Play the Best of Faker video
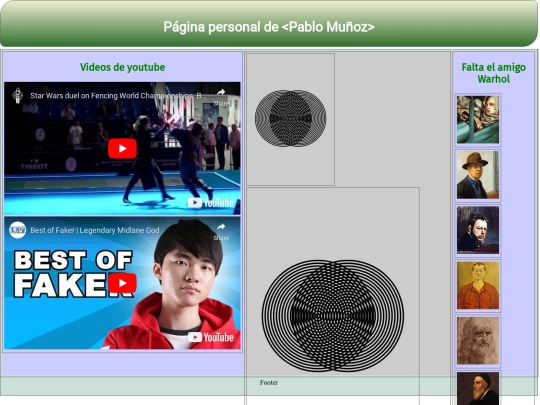The width and height of the screenshot is (540, 405). 122,283
